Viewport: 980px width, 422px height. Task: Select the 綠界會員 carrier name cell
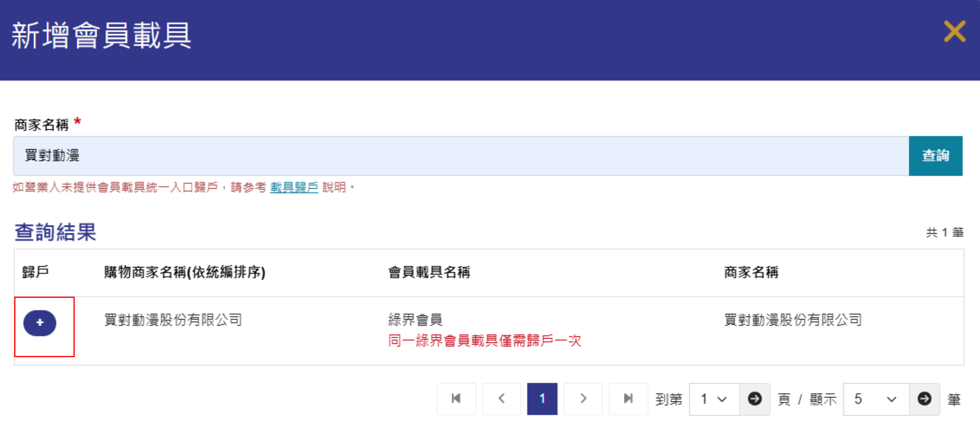coord(415,320)
